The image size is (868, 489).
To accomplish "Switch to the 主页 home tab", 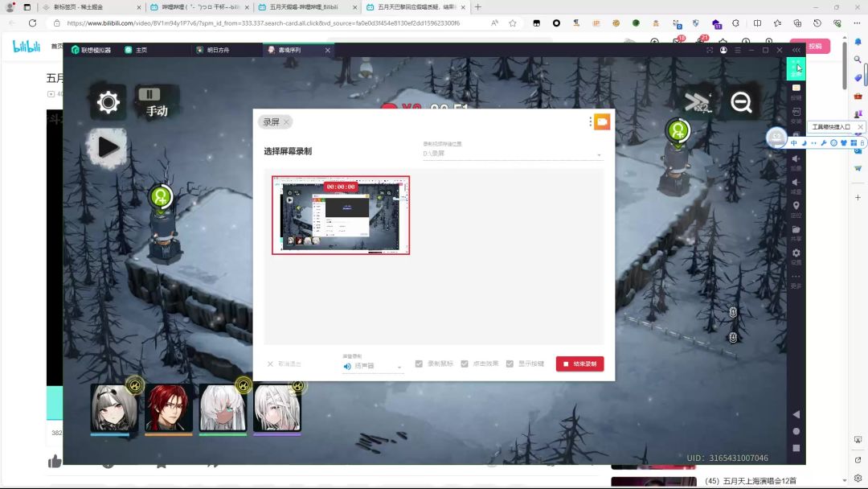I will [141, 50].
